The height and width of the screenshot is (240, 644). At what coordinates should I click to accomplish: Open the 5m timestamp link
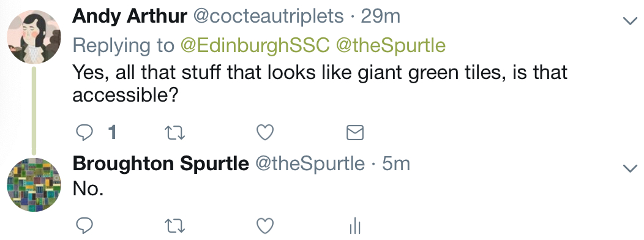396,164
